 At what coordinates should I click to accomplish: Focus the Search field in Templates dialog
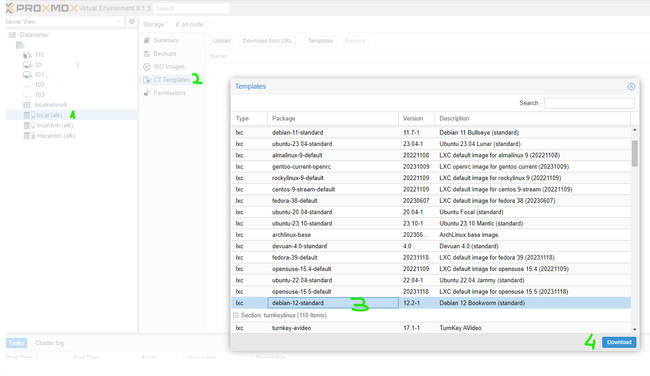pos(589,103)
